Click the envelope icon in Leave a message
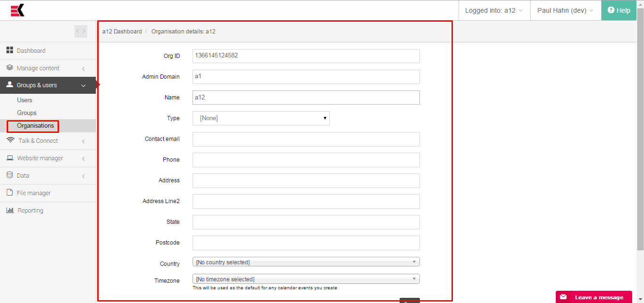The image size is (644, 303). (563, 297)
